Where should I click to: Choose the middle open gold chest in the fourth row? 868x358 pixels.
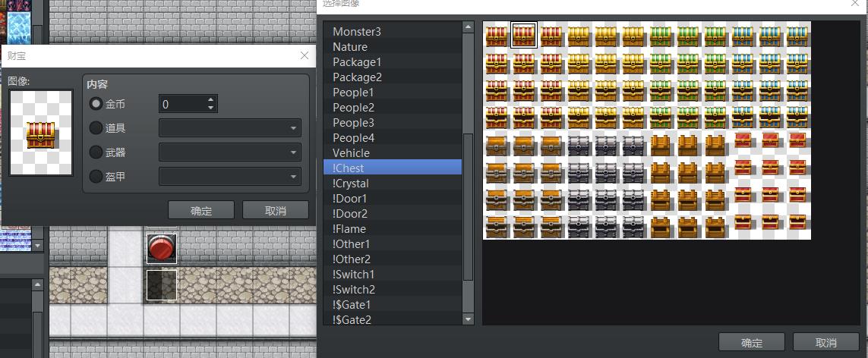coord(606,117)
